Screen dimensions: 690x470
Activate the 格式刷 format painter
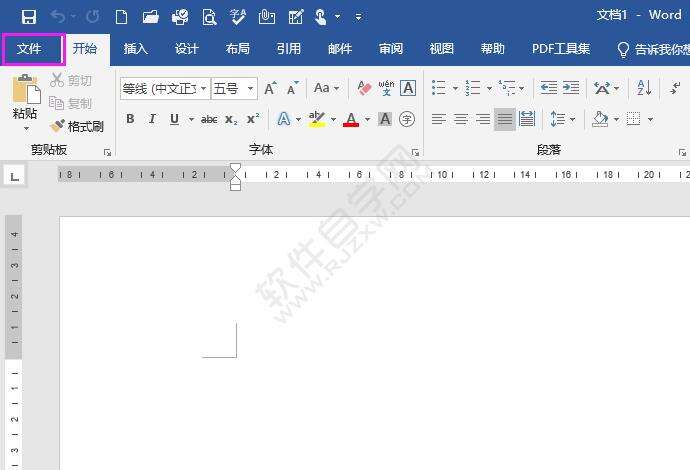[77, 127]
